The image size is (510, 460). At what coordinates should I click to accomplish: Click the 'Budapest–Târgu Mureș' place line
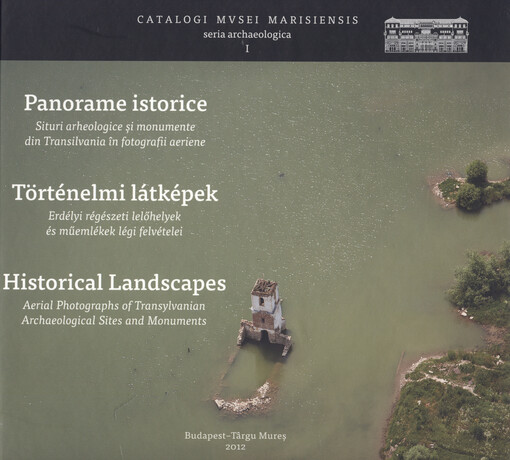coord(235,436)
